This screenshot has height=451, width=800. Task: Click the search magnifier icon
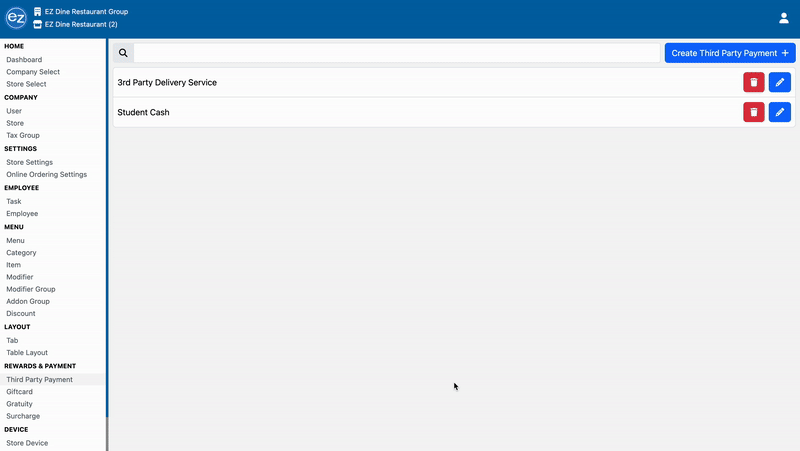coord(123,53)
